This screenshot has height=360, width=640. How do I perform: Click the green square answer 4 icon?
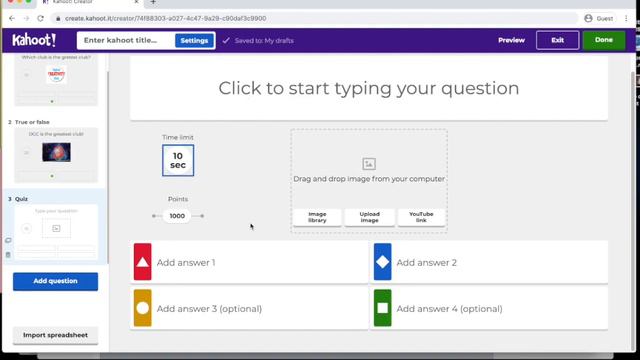tap(382, 308)
